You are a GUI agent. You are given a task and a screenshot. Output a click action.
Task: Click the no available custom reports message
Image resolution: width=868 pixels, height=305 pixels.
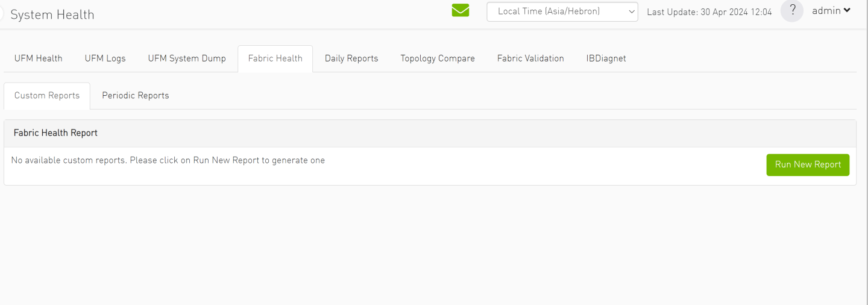[168, 160]
